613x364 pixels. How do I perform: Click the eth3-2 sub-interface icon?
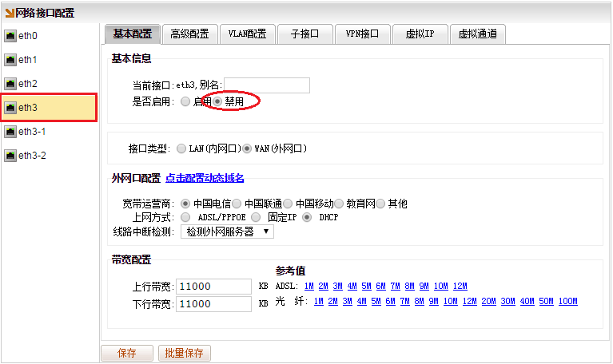tap(10, 155)
